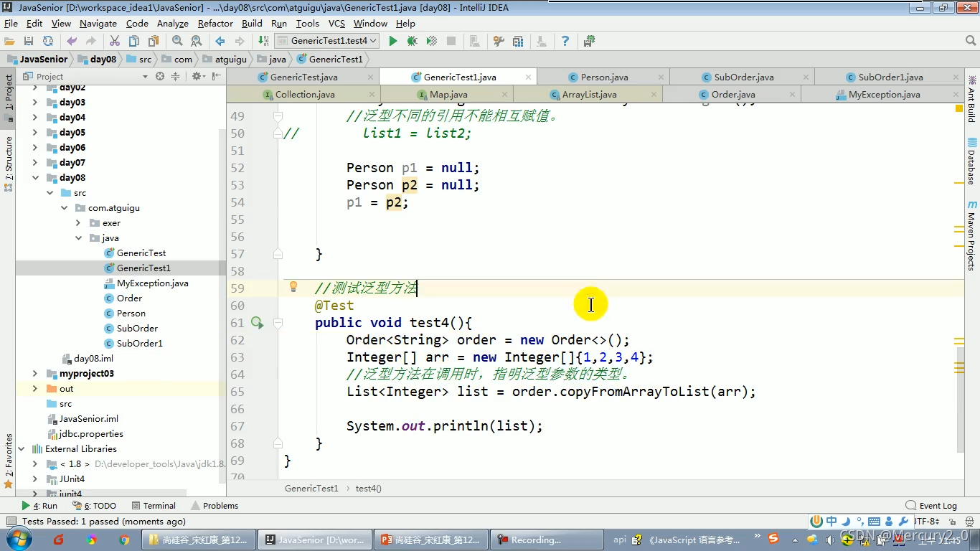The width and height of the screenshot is (980, 551).
Task: Expand the myproject03 module
Action: coord(34,374)
